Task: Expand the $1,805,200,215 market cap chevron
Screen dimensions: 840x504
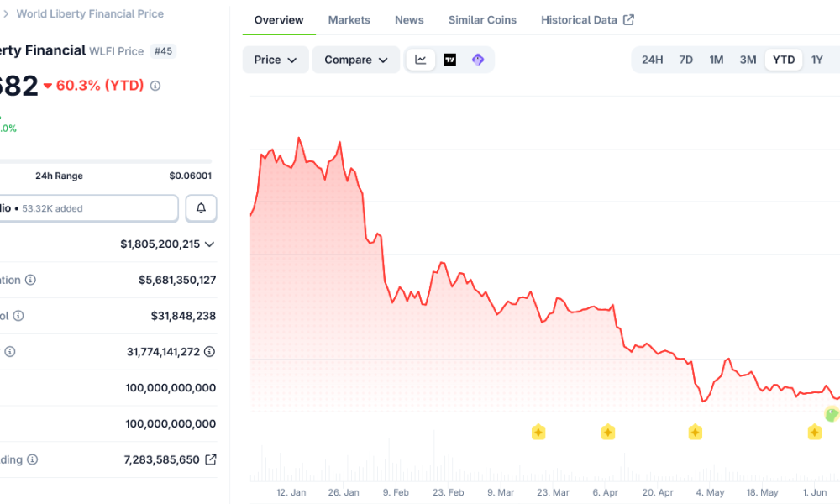Action: (209, 244)
